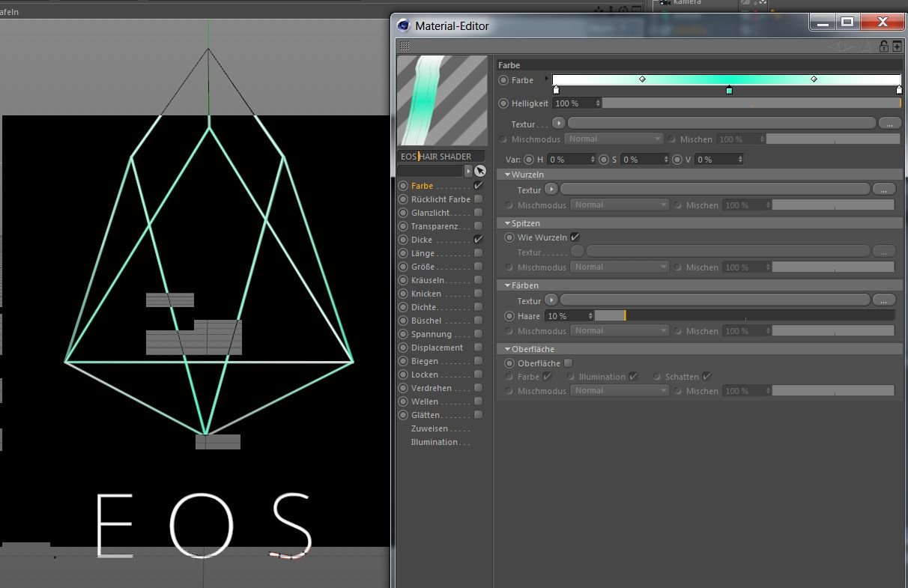
Task: Open the Textur arrow menu in Wurzeln section
Action: (x=551, y=190)
